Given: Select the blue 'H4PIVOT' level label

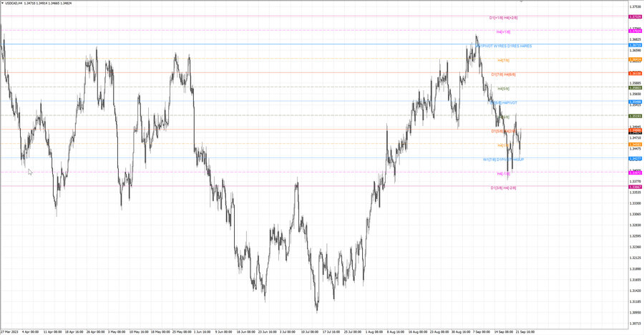Looking at the screenshot, I should coord(509,103).
